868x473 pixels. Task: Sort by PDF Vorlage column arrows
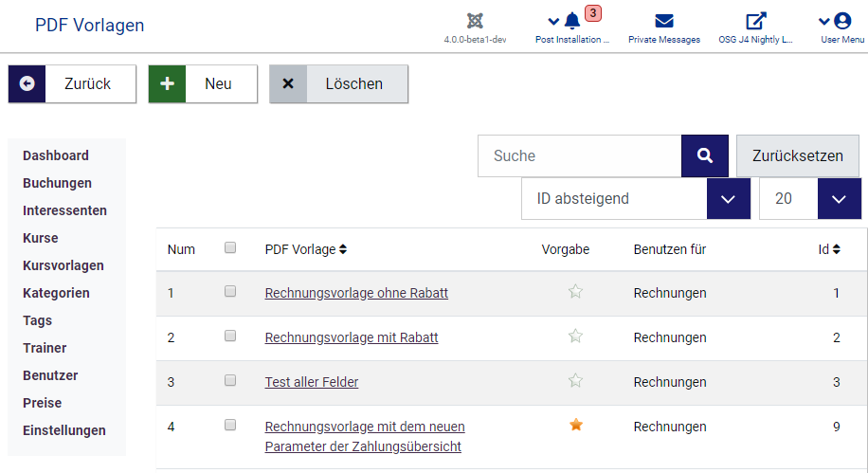(343, 249)
